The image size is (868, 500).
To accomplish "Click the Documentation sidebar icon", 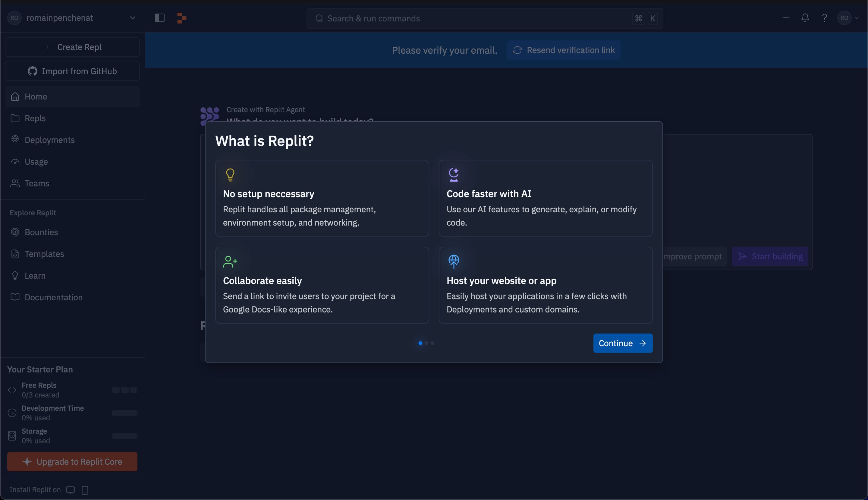I will (x=14, y=297).
